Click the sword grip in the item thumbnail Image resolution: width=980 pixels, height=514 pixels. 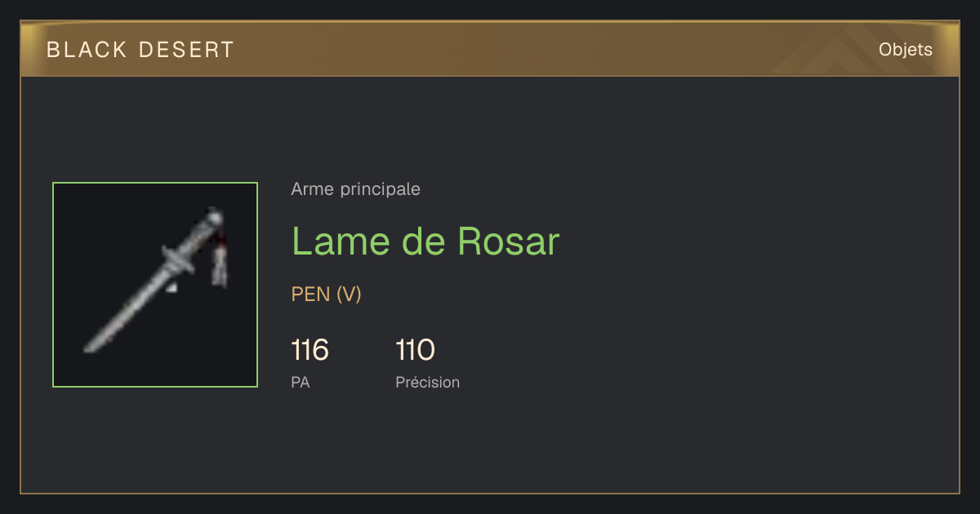(x=197, y=235)
